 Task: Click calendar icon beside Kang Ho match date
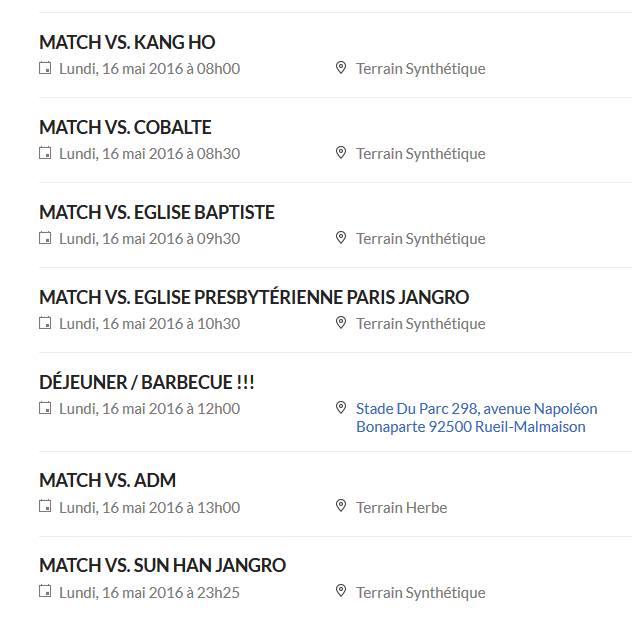point(45,68)
